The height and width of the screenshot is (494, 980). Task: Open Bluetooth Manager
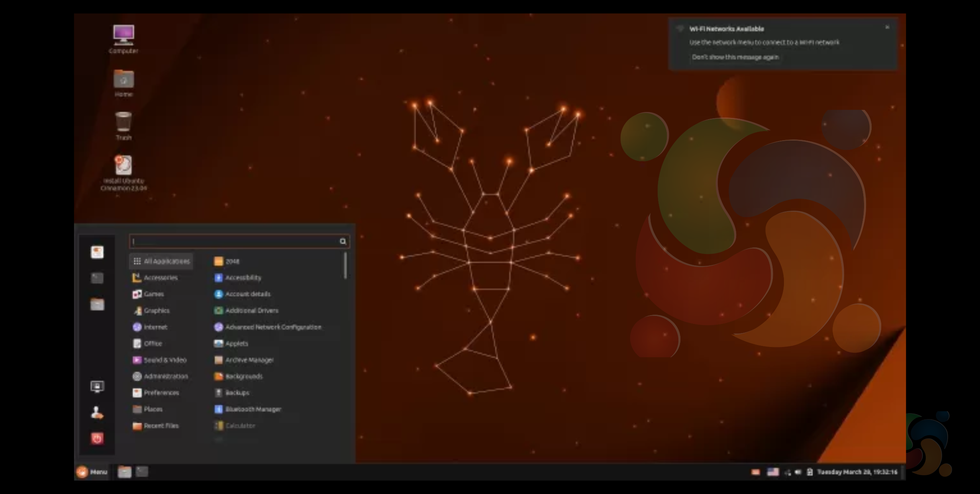pos(247,409)
